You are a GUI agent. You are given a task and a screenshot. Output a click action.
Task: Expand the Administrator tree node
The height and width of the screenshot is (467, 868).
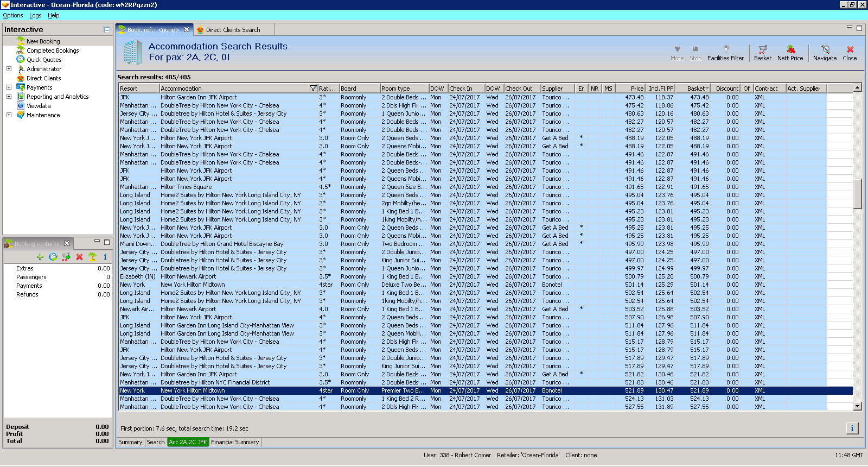[x=9, y=68]
